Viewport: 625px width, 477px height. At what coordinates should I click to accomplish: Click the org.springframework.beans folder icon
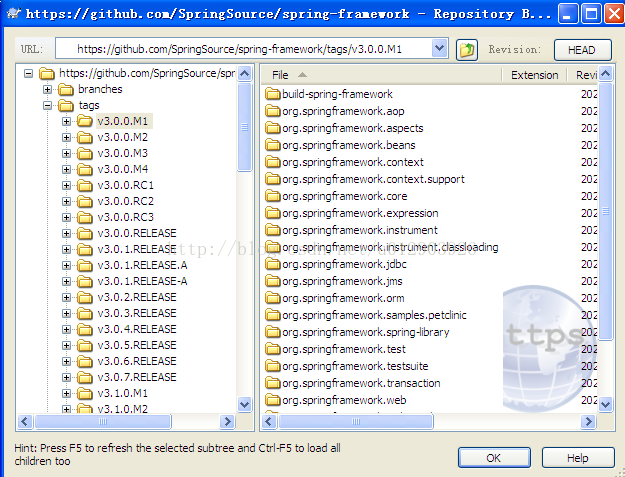tap(273, 145)
